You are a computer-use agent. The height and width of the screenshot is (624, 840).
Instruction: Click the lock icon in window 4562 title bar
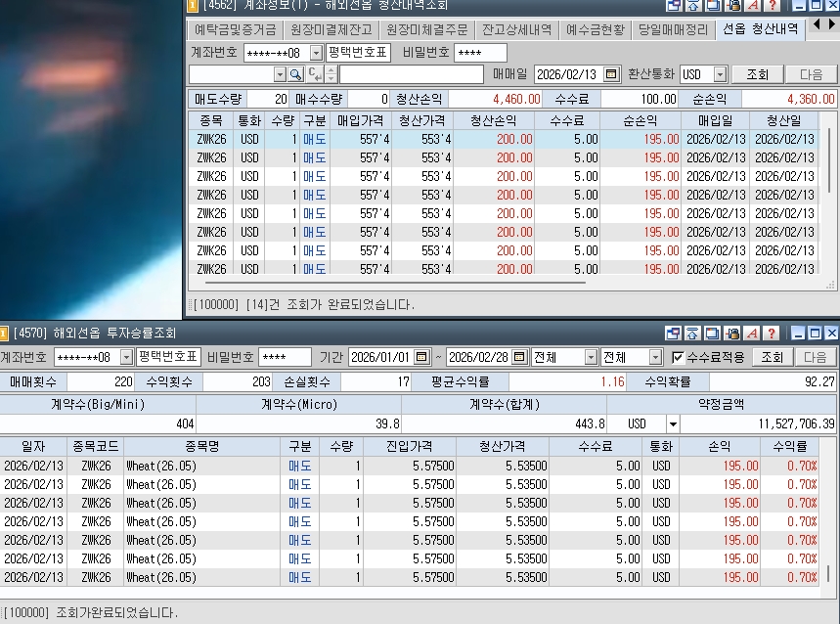click(x=733, y=5)
